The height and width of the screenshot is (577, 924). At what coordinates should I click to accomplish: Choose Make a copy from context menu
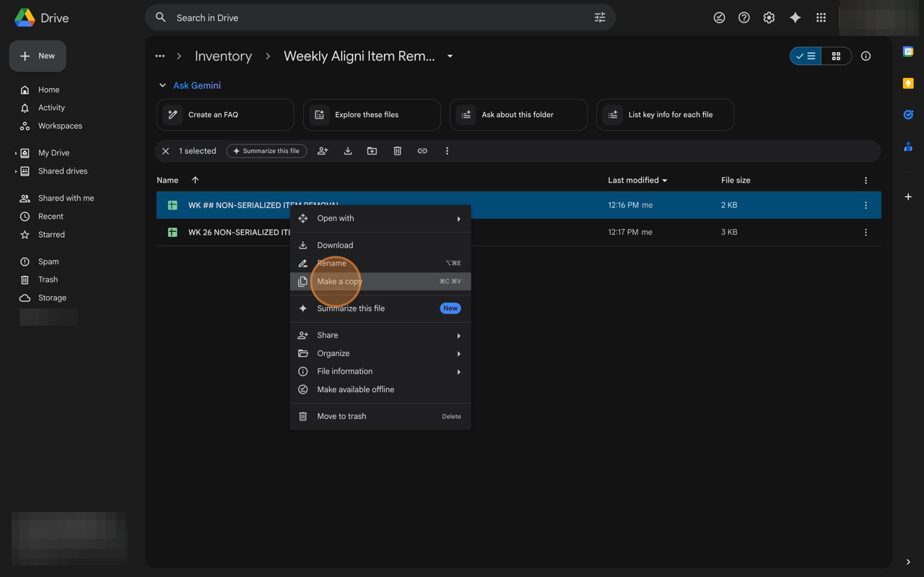pos(339,282)
